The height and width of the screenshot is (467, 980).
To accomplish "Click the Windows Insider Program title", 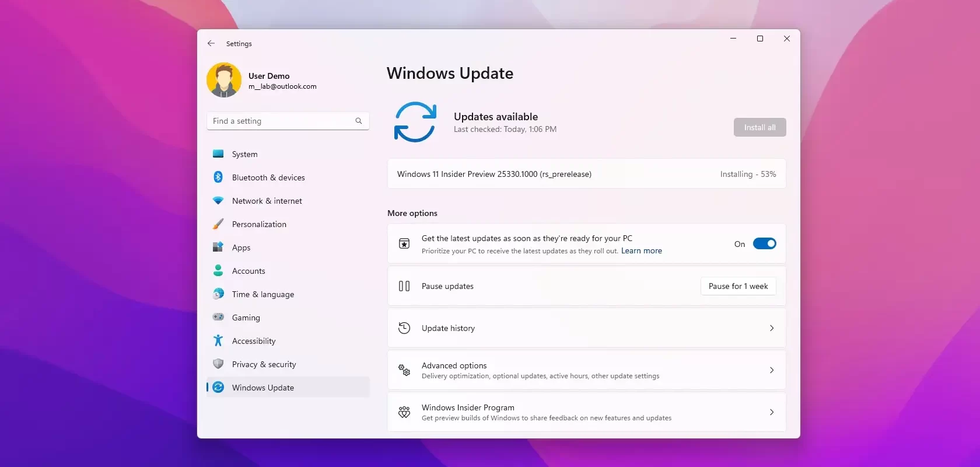I will [468, 407].
